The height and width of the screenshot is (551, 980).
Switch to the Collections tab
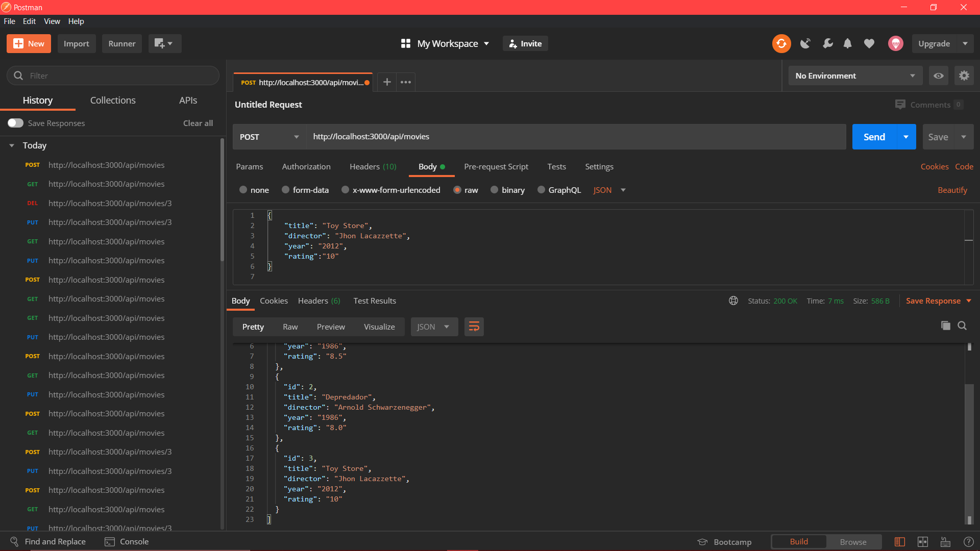point(113,101)
